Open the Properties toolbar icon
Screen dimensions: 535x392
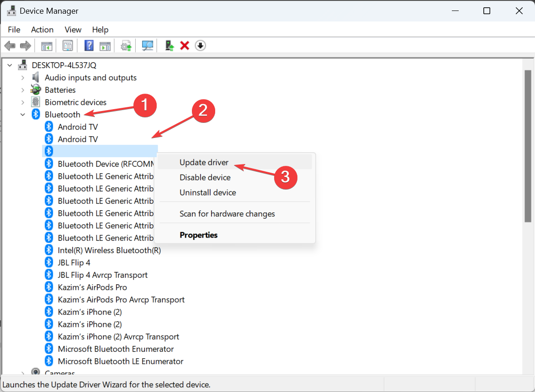click(x=68, y=46)
